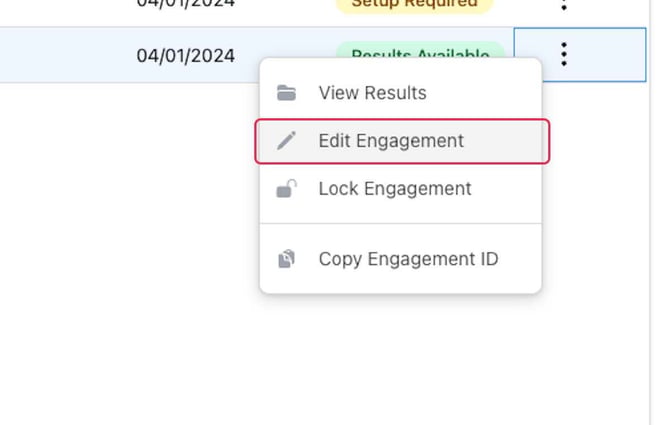This screenshot has width=670, height=425.
Task: Click the open padlock icon in the menu
Action: tap(286, 188)
